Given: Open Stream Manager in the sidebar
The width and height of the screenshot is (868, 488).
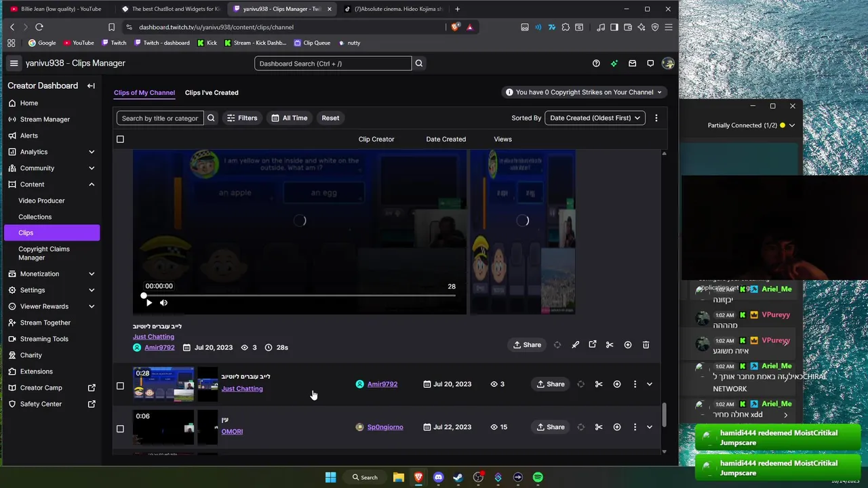Looking at the screenshot, I should point(45,119).
